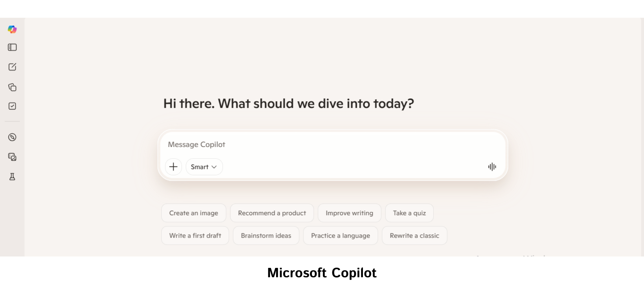Screen dimensions: 644x294
Task: Open Copilot Labs flask icon
Action: coord(12,177)
